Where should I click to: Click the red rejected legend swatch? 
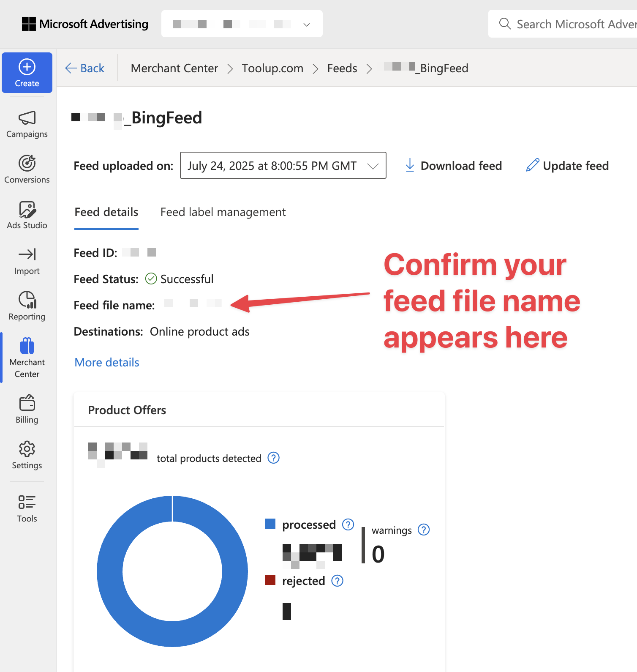(270, 580)
